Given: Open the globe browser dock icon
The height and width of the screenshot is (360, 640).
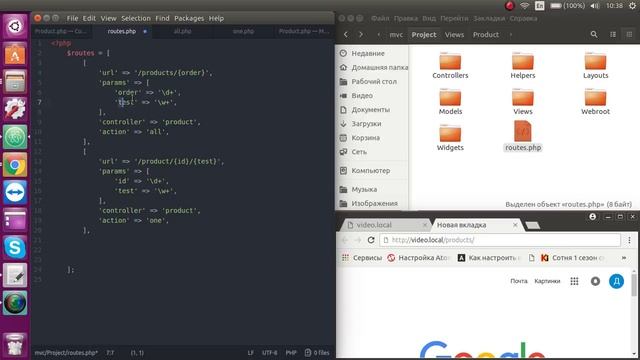Looking at the screenshot, I should point(15,303).
